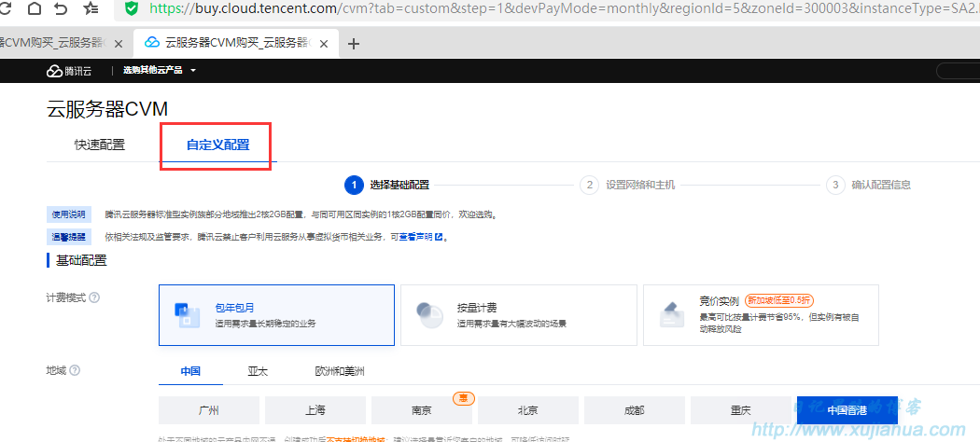
Task: Click the address bar URL
Action: [x=564, y=8]
